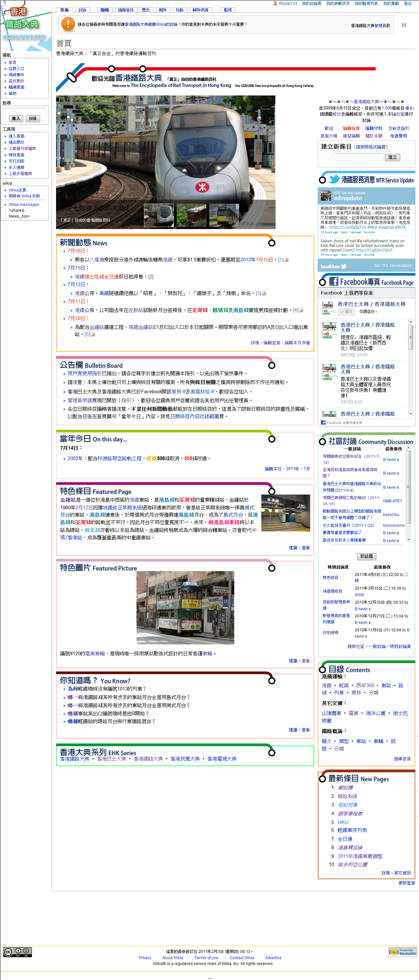Open the 頁面 tab
The width and height of the screenshot is (419, 980).
(x=65, y=10)
